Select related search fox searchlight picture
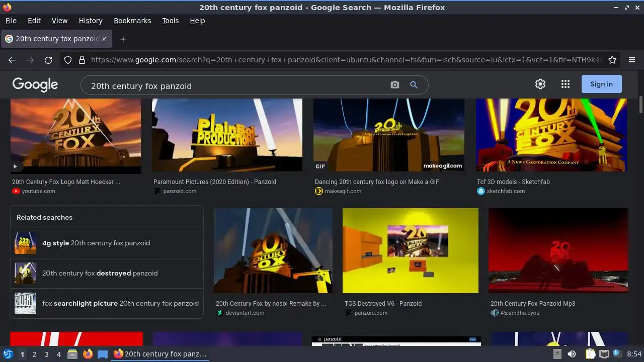Screen dimensions: 644x362 [107, 303]
